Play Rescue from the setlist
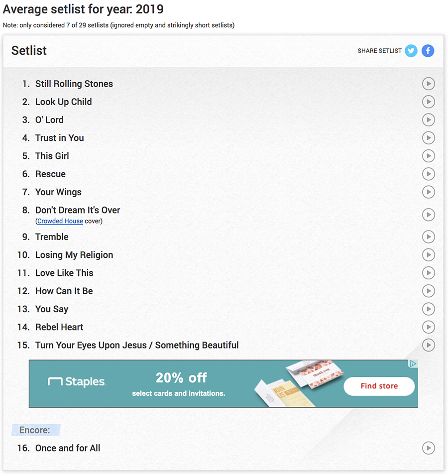Screen dimensions: 448x476 pyautogui.click(x=428, y=174)
